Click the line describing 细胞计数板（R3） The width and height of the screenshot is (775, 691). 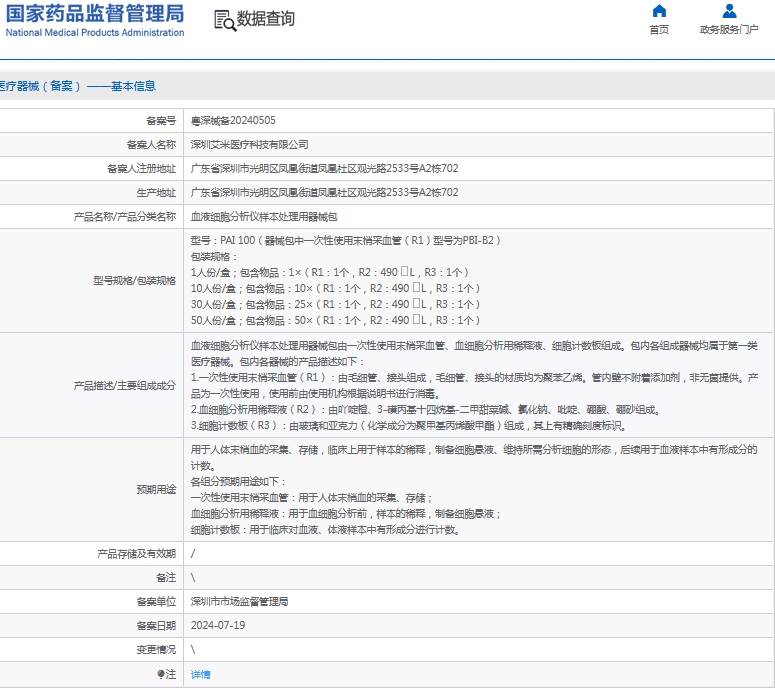tap(409, 426)
